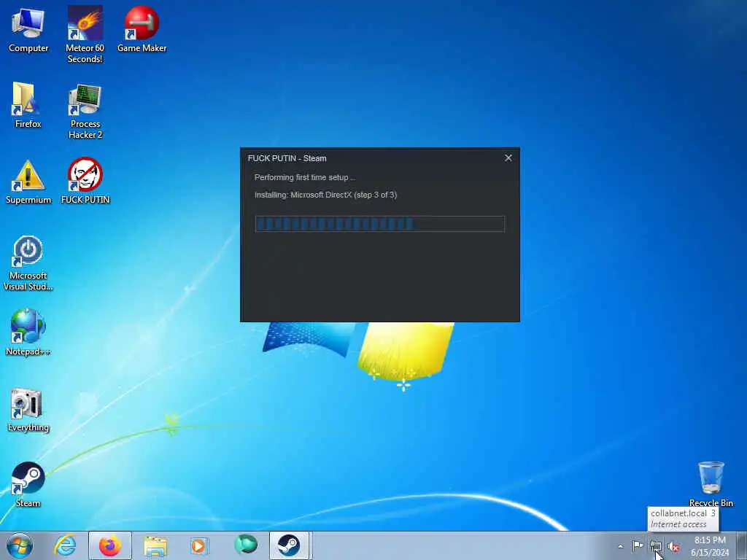This screenshot has width=747, height=560.
Task: Open the clock showing 8:15 PM
Action: (710, 546)
